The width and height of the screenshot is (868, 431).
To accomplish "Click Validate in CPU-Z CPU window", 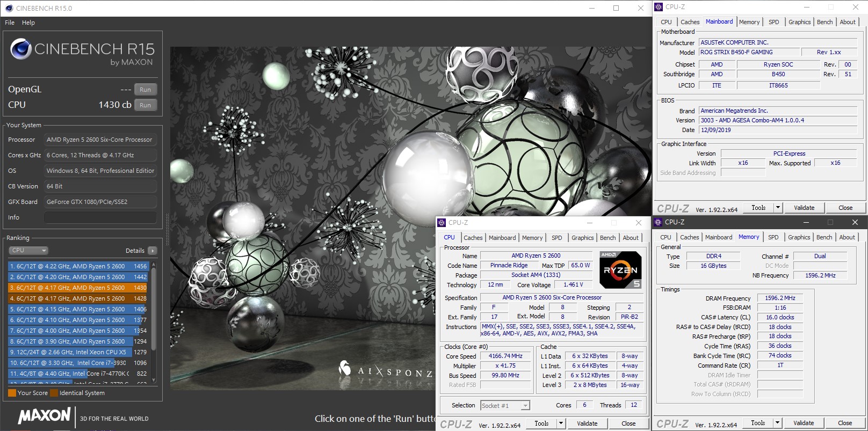I will (587, 423).
